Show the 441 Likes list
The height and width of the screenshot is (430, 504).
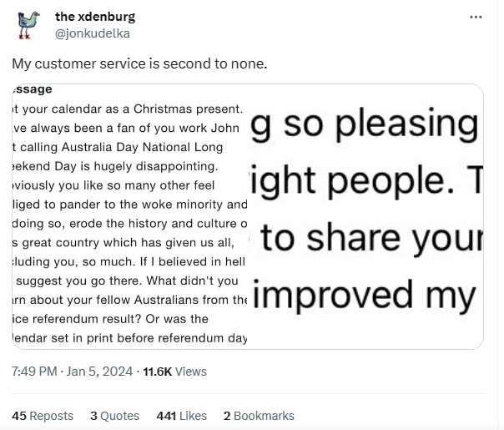pos(181,415)
